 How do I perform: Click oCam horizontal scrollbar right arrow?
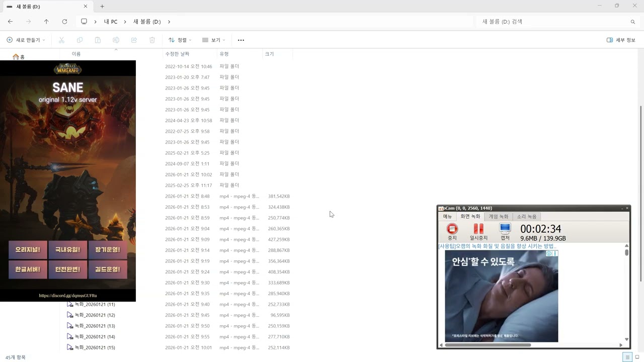coord(621,345)
